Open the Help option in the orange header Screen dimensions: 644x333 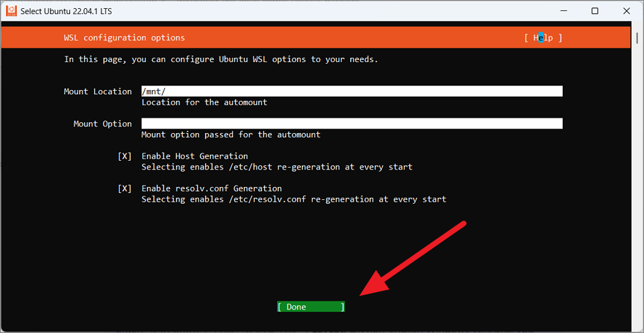tap(543, 38)
